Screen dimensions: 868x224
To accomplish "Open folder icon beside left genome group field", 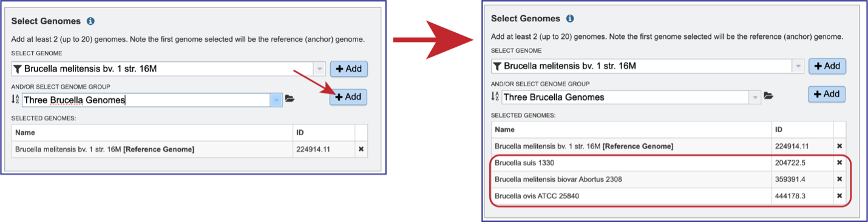I will pyautogui.click(x=290, y=99).
